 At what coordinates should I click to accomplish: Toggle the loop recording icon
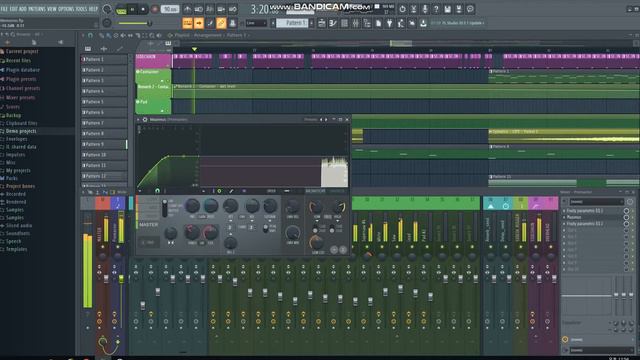click(233, 9)
